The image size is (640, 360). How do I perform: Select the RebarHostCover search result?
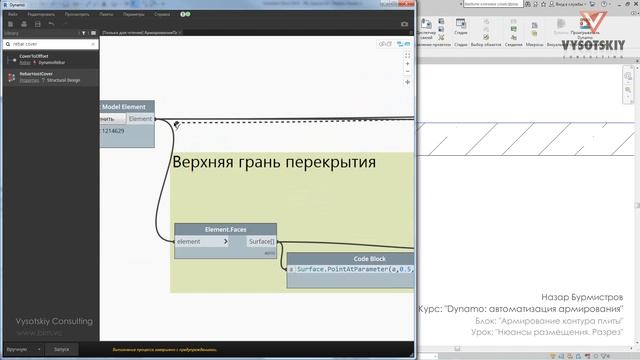[51, 77]
